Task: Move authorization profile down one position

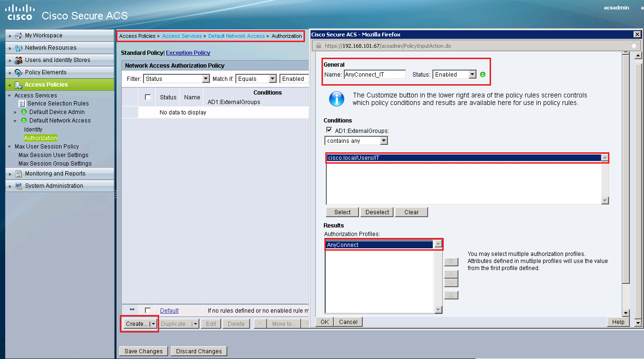Action: tap(451, 283)
